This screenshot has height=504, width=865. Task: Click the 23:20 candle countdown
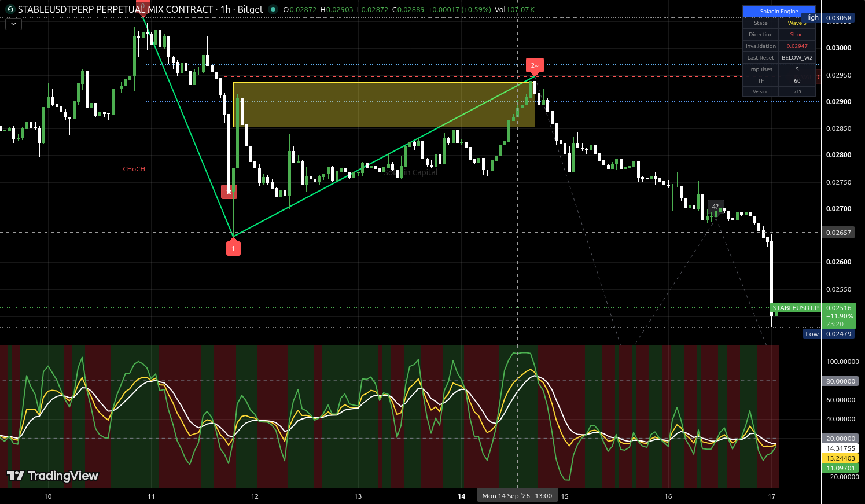(x=835, y=324)
